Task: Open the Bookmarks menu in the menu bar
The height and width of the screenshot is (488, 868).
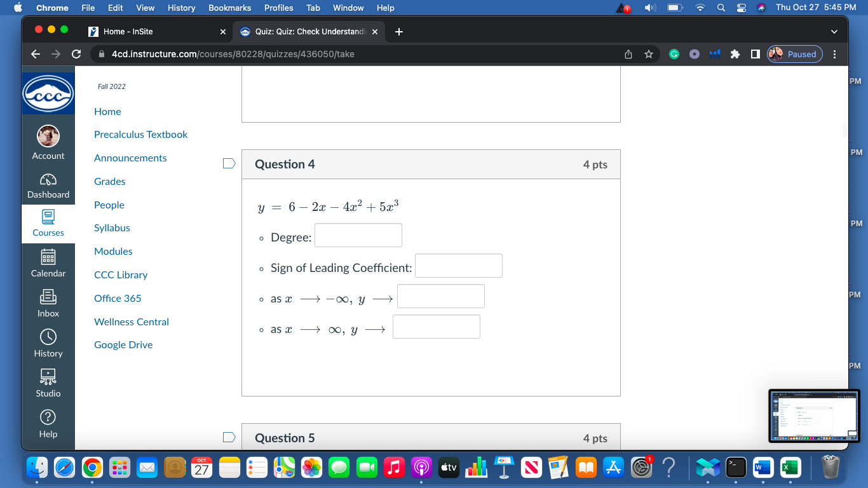Action: (229, 8)
